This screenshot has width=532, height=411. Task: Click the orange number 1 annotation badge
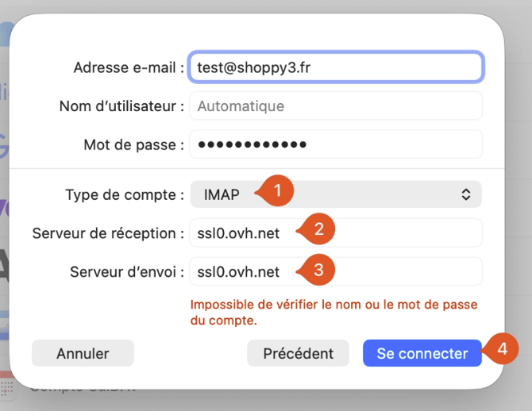tap(276, 191)
